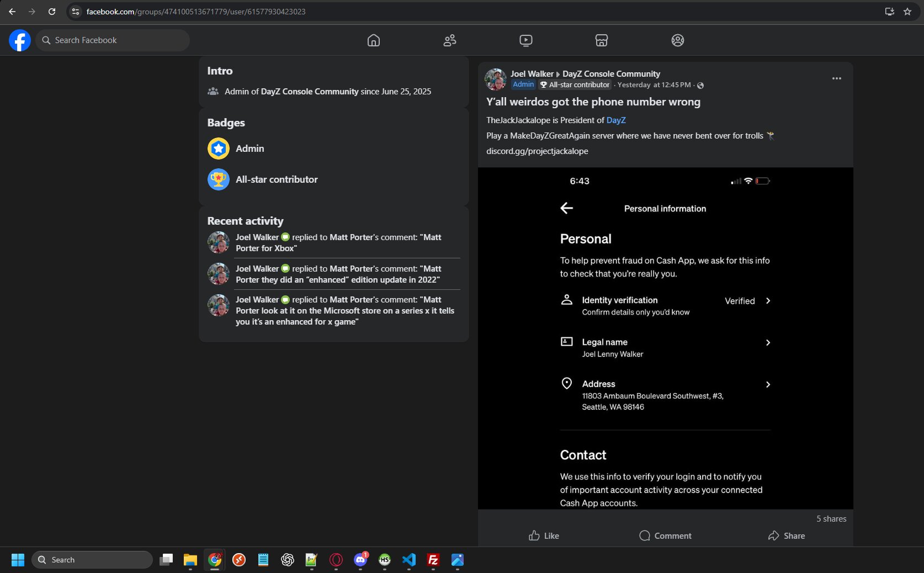
Task: Open Visual Studio Code from the taskbar
Action: (409, 560)
